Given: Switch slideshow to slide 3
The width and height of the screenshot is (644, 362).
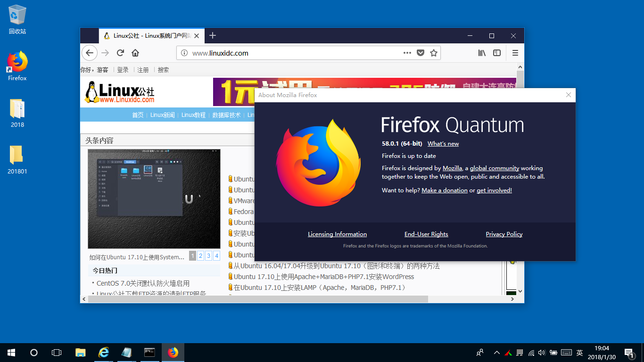Looking at the screenshot, I should [x=209, y=256].
